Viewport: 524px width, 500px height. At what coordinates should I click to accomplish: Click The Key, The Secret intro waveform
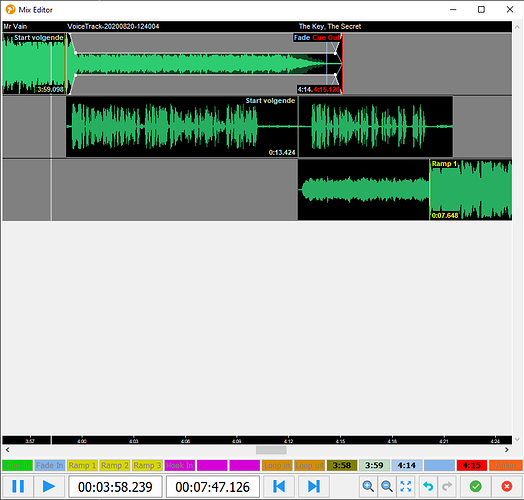coord(364,189)
